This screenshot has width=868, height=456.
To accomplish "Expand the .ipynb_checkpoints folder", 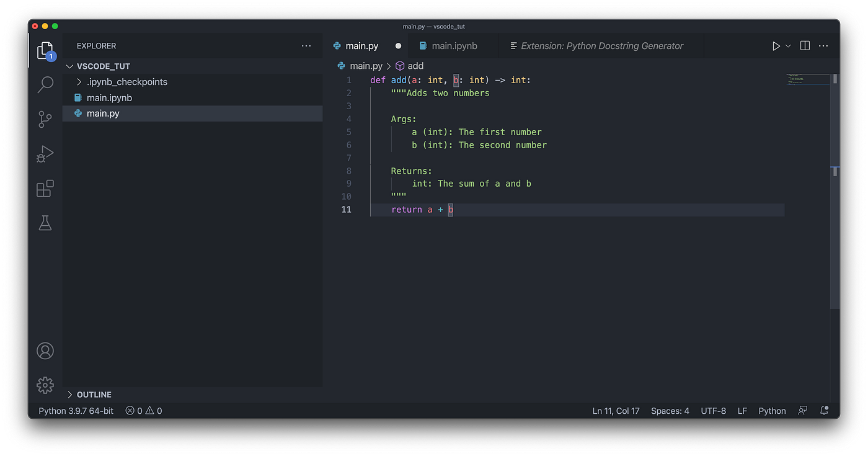I will click(x=79, y=81).
